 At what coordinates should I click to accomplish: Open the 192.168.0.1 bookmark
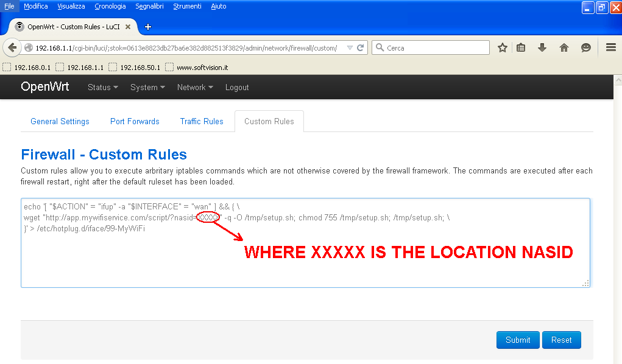pyautogui.click(x=27, y=68)
